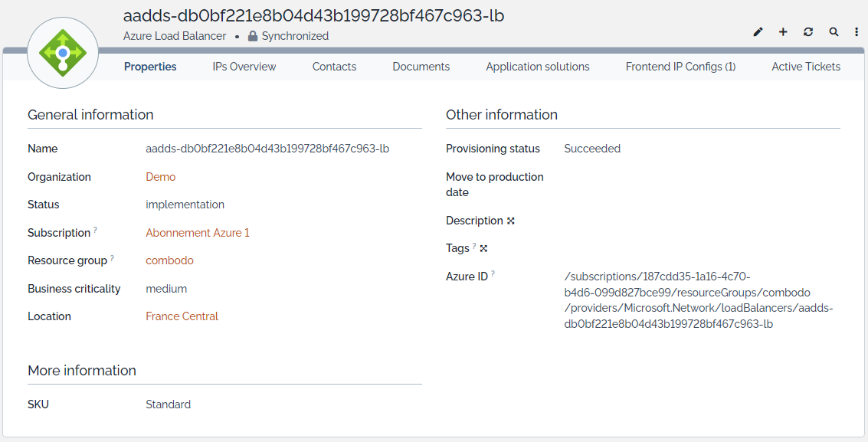Click the help hint beside Azure ID
868x442 pixels.
(493, 273)
